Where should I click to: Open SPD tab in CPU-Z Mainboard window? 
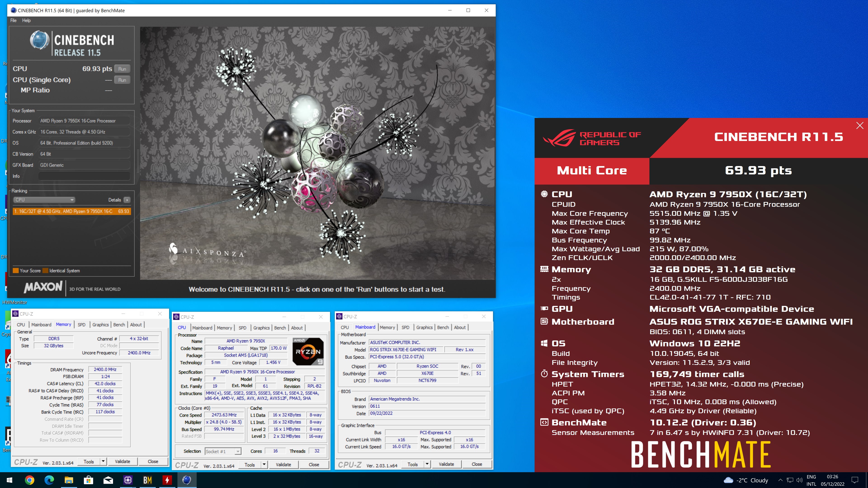coord(405,327)
